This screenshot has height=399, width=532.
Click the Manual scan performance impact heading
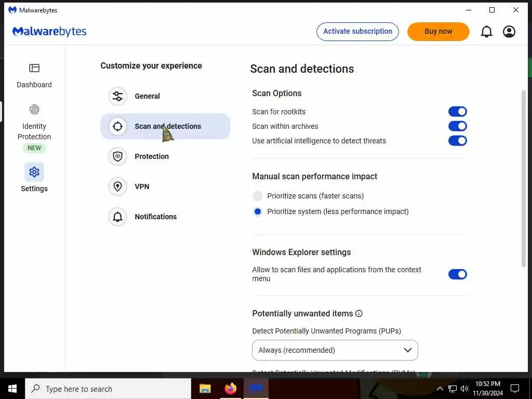coord(314,177)
